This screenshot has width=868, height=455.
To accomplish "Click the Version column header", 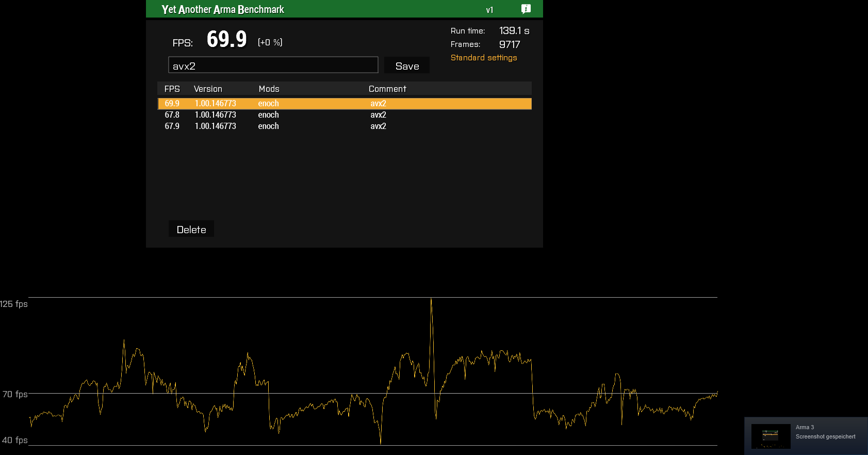I will [208, 89].
